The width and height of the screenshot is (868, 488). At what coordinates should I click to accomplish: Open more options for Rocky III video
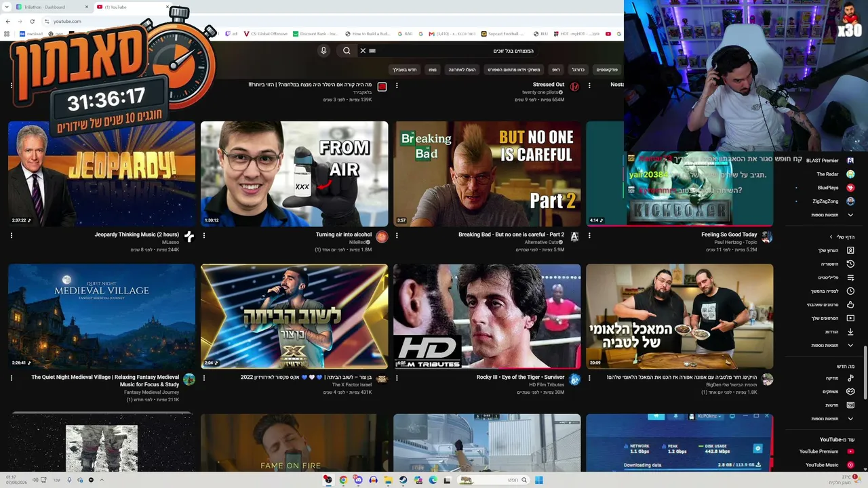pos(397,378)
